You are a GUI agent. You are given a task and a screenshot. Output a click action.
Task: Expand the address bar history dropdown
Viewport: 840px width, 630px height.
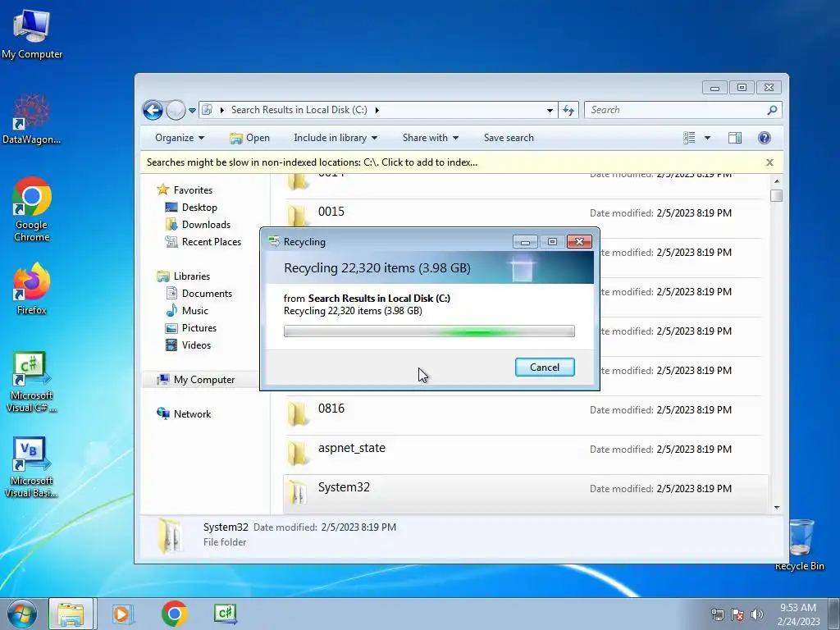550,111
